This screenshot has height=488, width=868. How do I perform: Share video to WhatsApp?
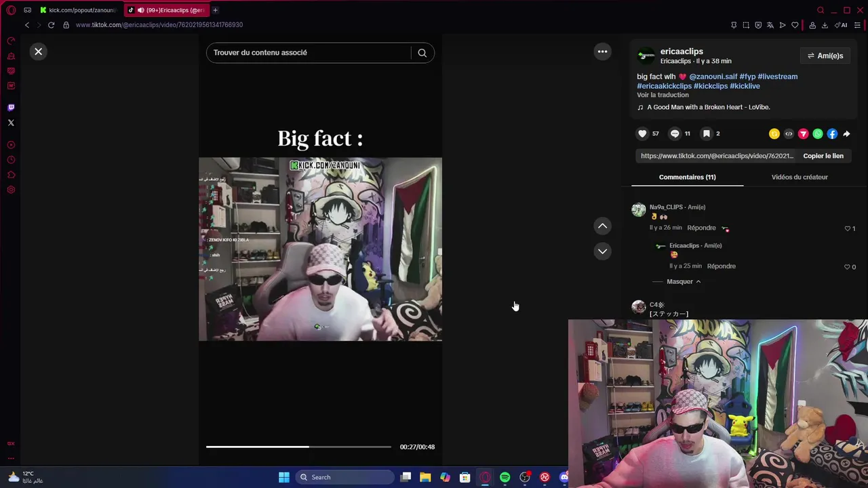click(x=818, y=134)
